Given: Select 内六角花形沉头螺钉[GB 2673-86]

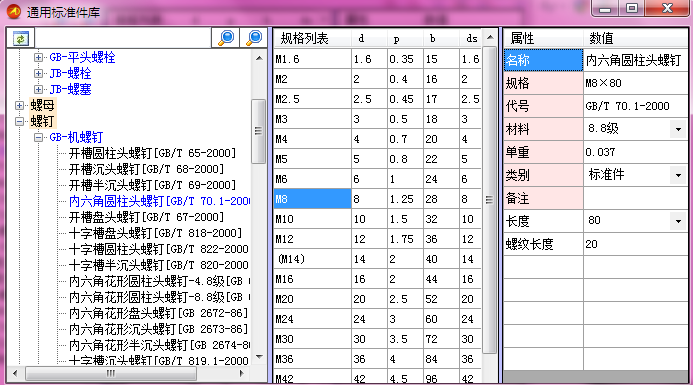Looking at the screenshot, I should click(x=158, y=329).
